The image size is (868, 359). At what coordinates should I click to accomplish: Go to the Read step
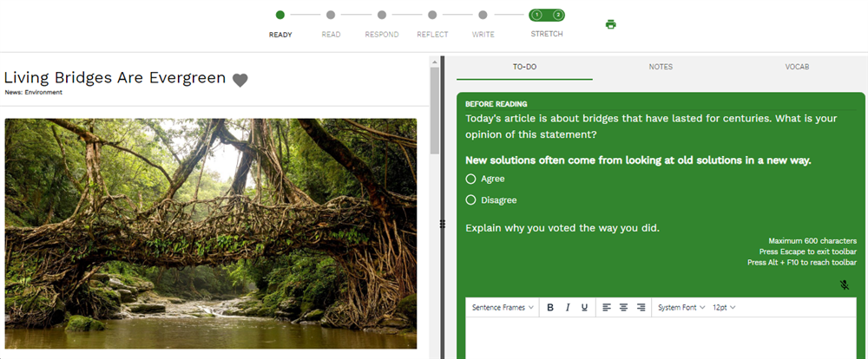(331, 16)
